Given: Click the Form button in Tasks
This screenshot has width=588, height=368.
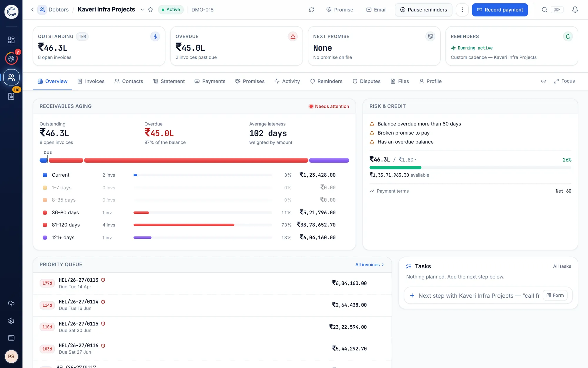Looking at the screenshot, I should [x=555, y=295].
